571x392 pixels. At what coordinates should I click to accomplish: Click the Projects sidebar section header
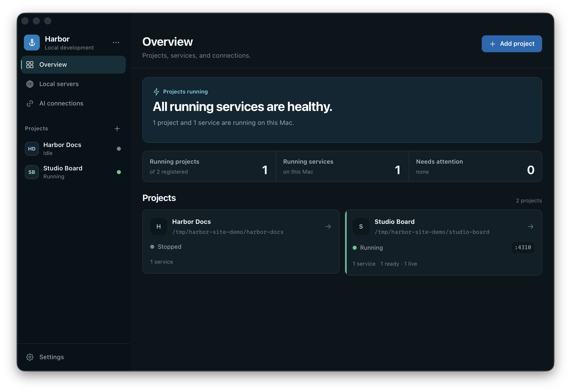pyautogui.click(x=36, y=129)
